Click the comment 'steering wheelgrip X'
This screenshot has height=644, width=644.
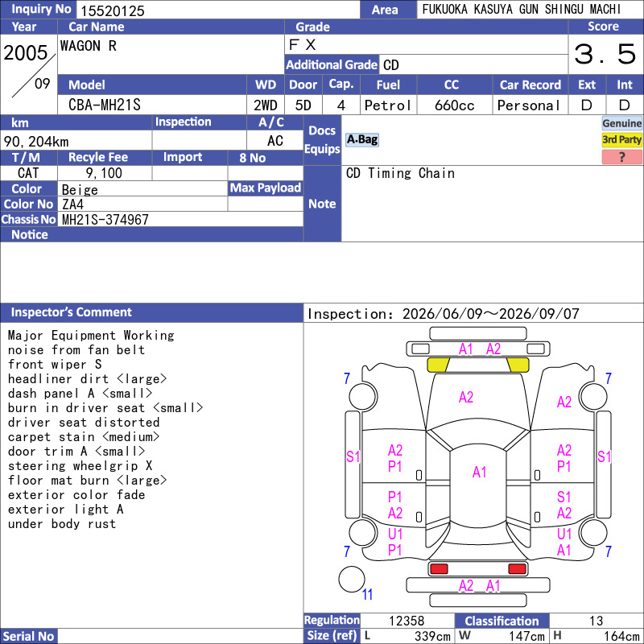[80, 466]
